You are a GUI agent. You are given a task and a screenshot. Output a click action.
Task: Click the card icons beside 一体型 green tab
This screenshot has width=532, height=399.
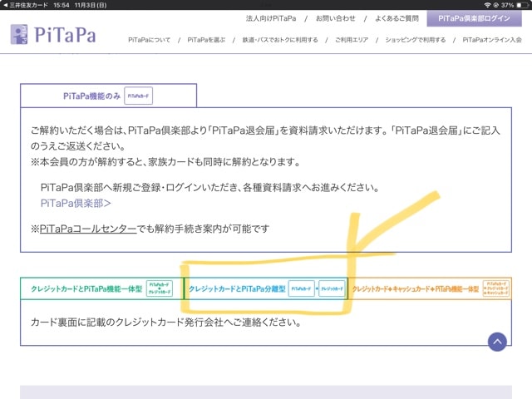160,288
